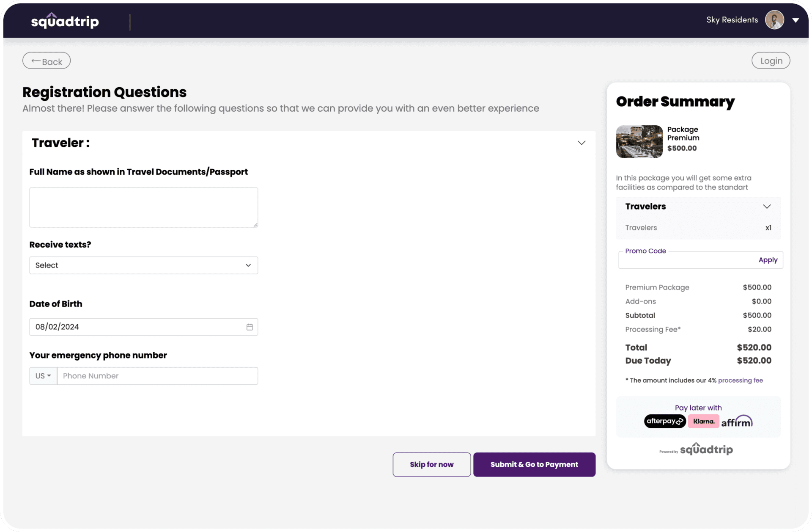Open the Receive texts Select dropdown

[143, 265]
